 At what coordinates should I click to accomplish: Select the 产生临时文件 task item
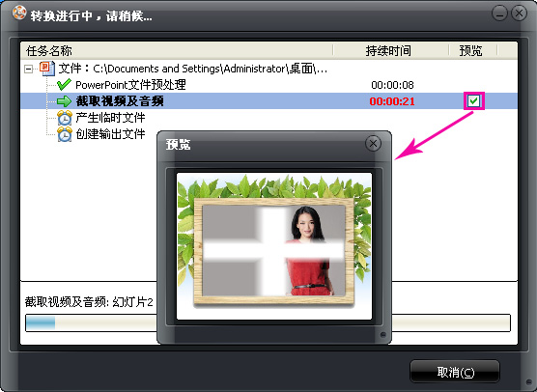pos(110,118)
